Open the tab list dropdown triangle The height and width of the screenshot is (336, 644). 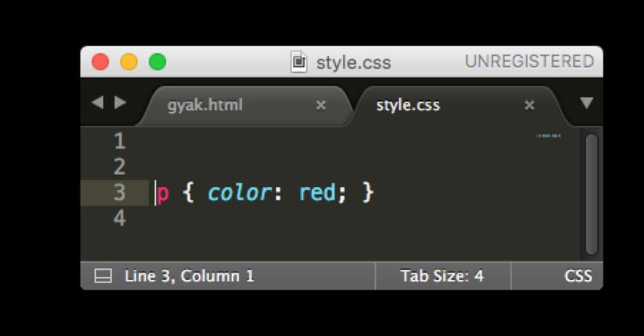(x=586, y=103)
